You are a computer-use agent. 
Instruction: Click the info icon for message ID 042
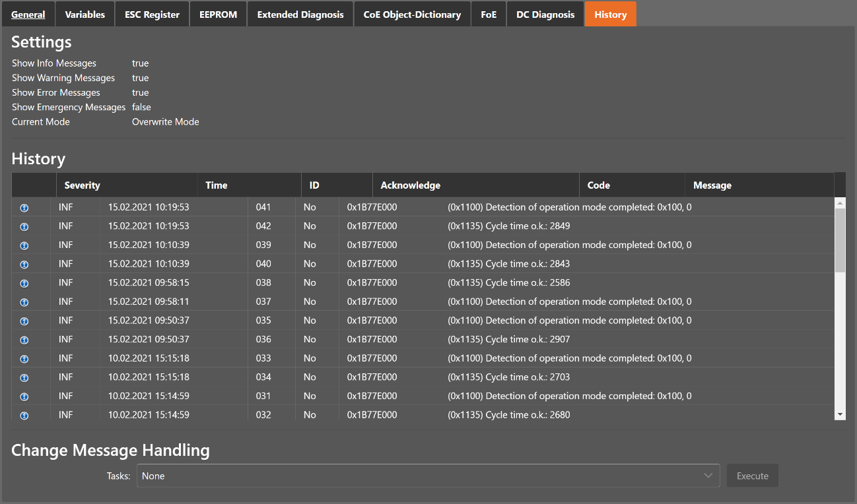pos(24,226)
